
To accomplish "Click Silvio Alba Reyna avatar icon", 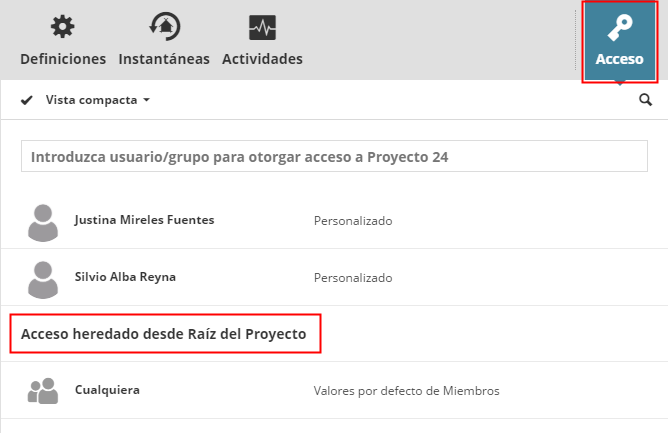I will click(43, 278).
